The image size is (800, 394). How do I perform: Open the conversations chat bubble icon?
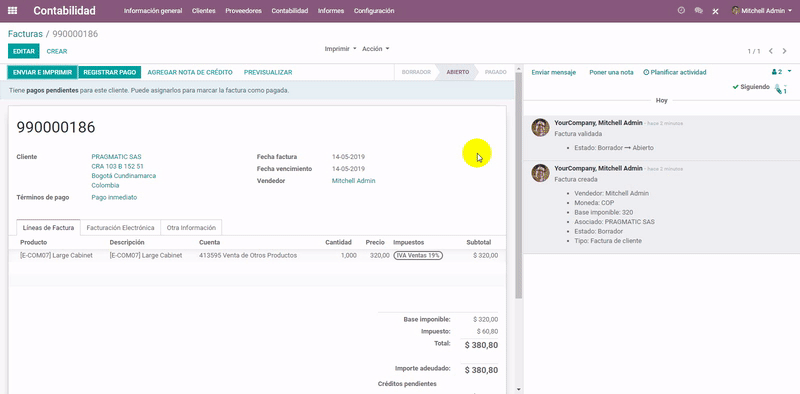click(698, 11)
